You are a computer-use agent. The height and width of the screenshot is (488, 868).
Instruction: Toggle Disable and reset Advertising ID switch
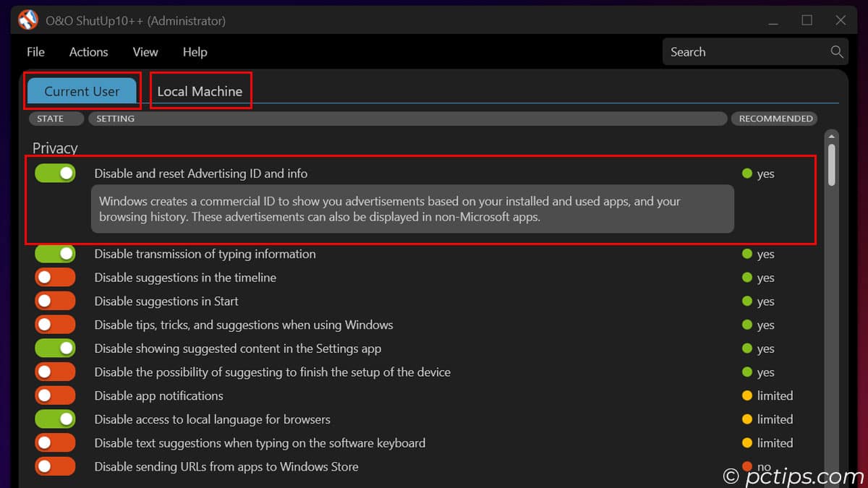coord(55,173)
